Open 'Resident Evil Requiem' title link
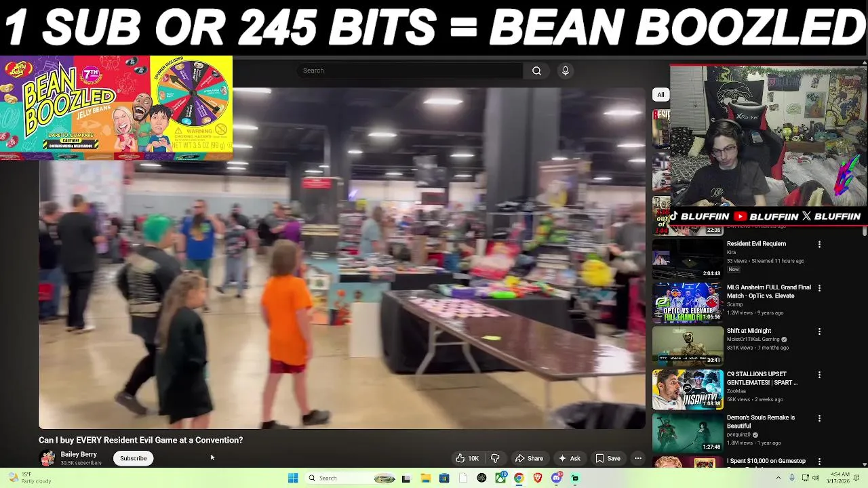This screenshot has height=488, width=868. (756, 244)
